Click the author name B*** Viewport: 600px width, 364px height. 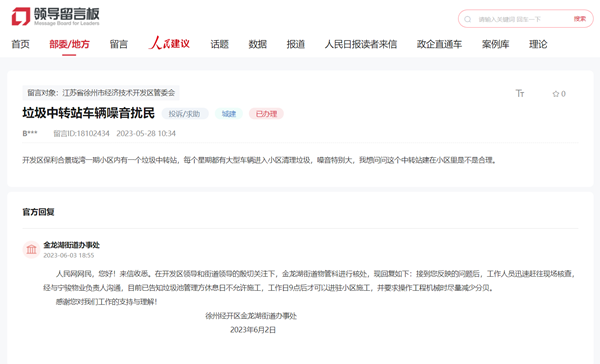coord(30,134)
